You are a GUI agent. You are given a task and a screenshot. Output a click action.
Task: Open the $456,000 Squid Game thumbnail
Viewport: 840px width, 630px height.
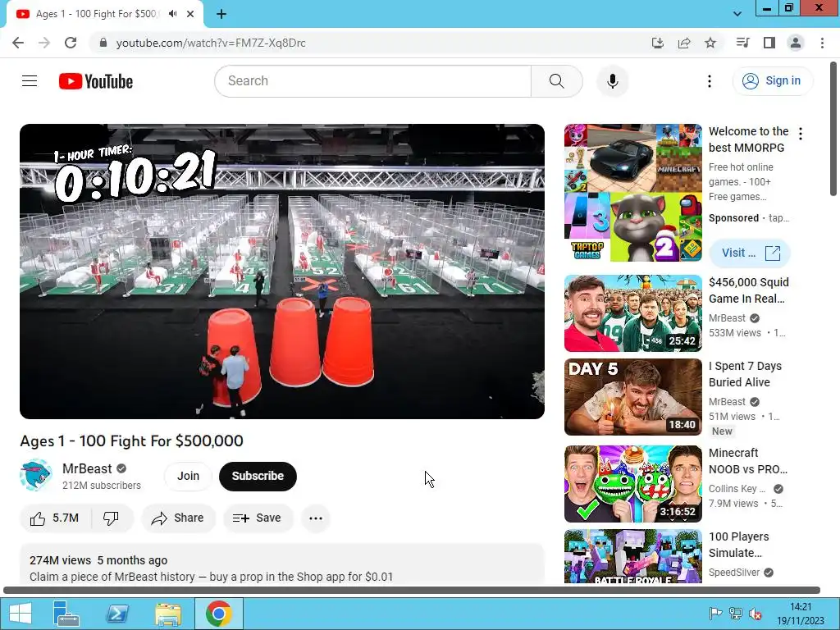pos(632,313)
